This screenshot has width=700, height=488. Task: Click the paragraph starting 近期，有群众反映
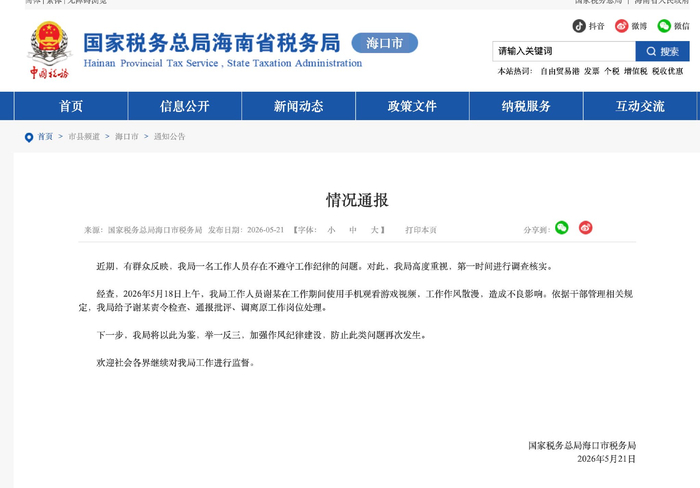325,267
